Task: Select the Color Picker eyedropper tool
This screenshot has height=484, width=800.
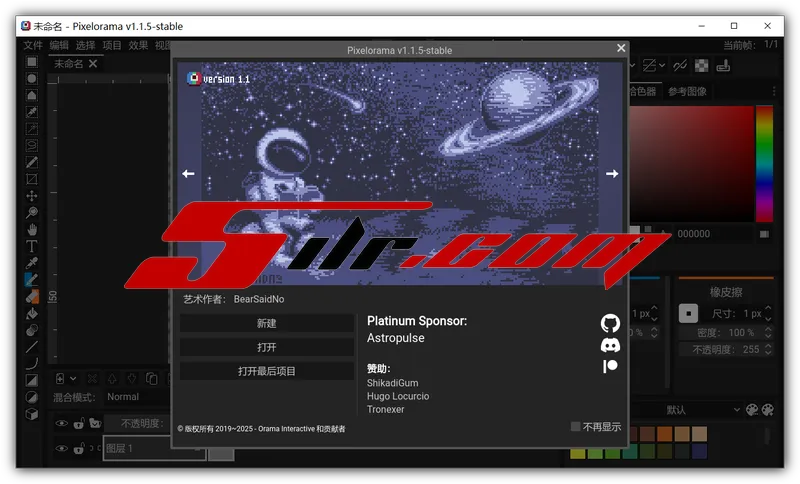Action: [x=32, y=263]
